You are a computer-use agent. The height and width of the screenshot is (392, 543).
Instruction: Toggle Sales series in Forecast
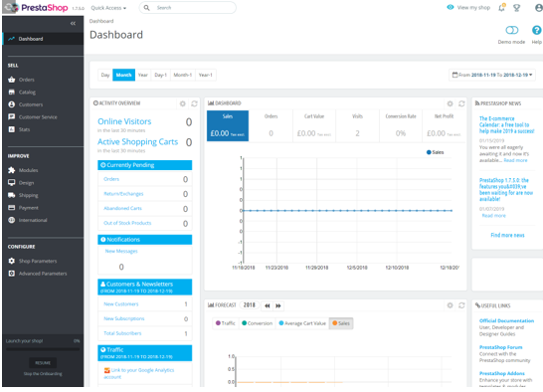click(x=341, y=323)
